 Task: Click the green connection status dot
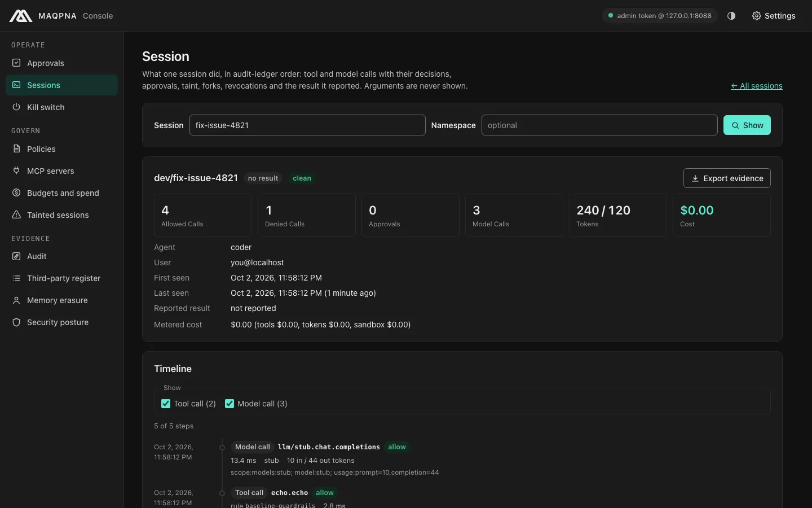[x=610, y=16]
